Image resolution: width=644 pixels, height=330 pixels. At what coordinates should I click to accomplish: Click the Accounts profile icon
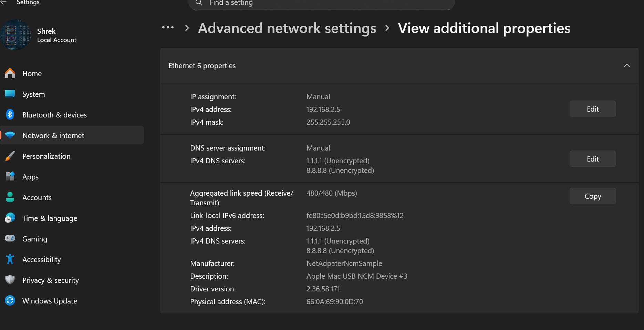pyautogui.click(x=10, y=197)
